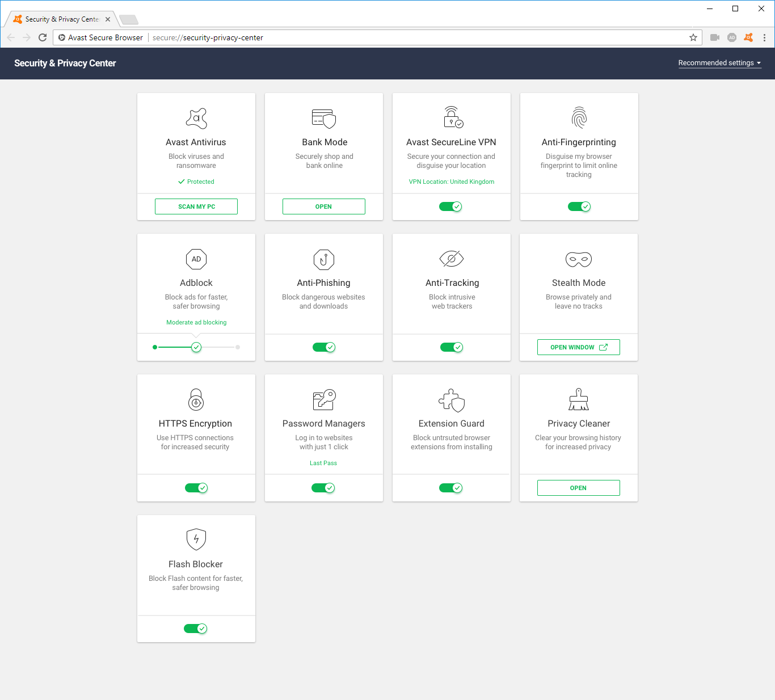The width and height of the screenshot is (775, 700).
Task: Click the Stealth Mode mask icon
Action: pos(579,259)
